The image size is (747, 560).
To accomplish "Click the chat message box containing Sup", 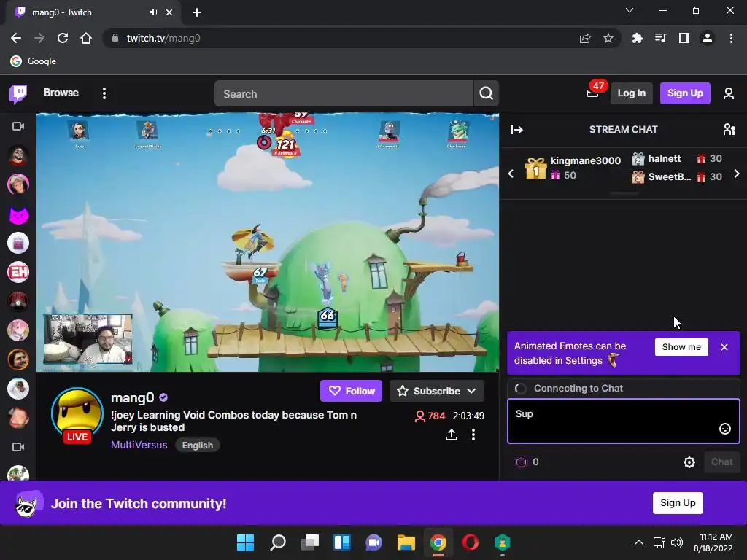I will point(623,421).
